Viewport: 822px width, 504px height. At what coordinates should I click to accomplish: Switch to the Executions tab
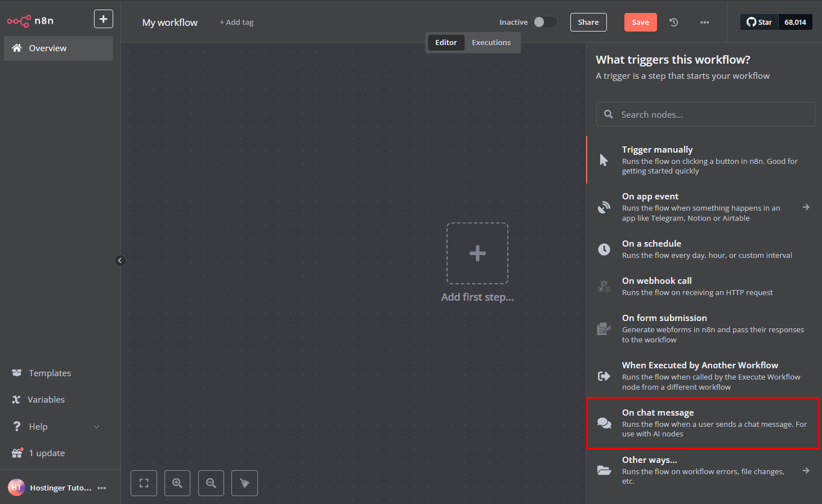pyautogui.click(x=491, y=42)
